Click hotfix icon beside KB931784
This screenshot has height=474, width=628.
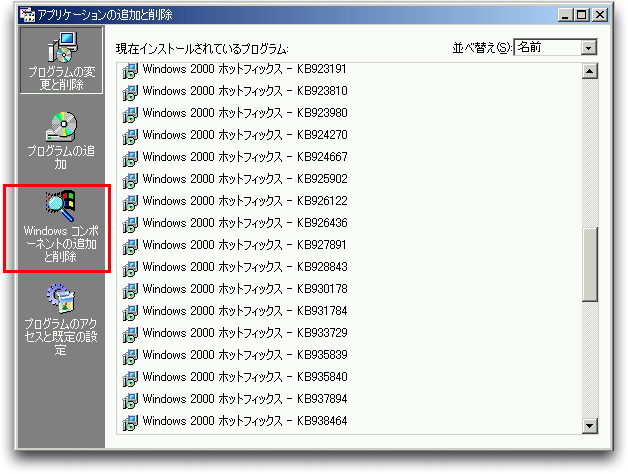coord(130,313)
